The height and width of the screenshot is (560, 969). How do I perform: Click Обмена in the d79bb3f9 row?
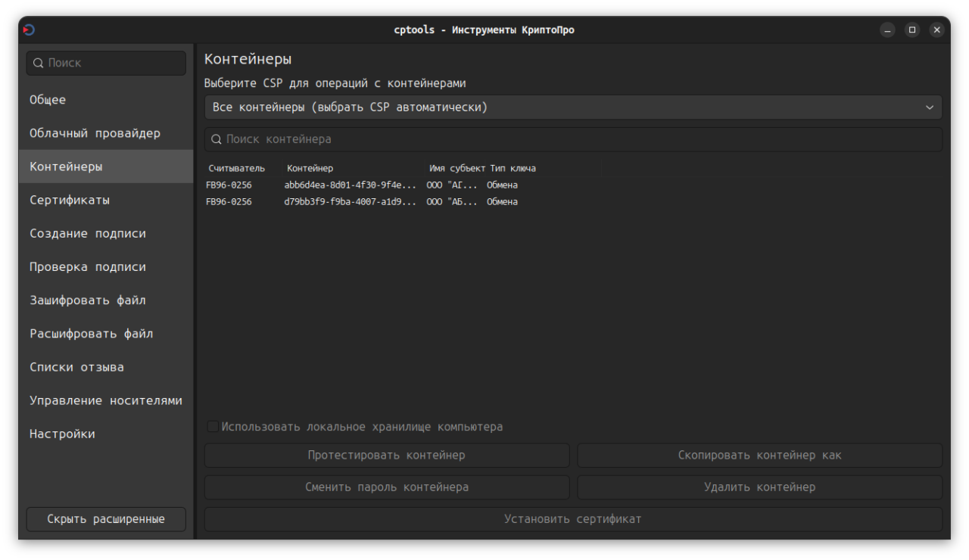(x=502, y=202)
